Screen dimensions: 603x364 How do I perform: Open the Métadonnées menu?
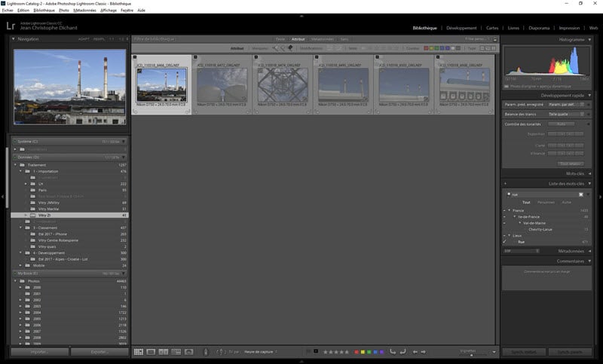[84, 11]
